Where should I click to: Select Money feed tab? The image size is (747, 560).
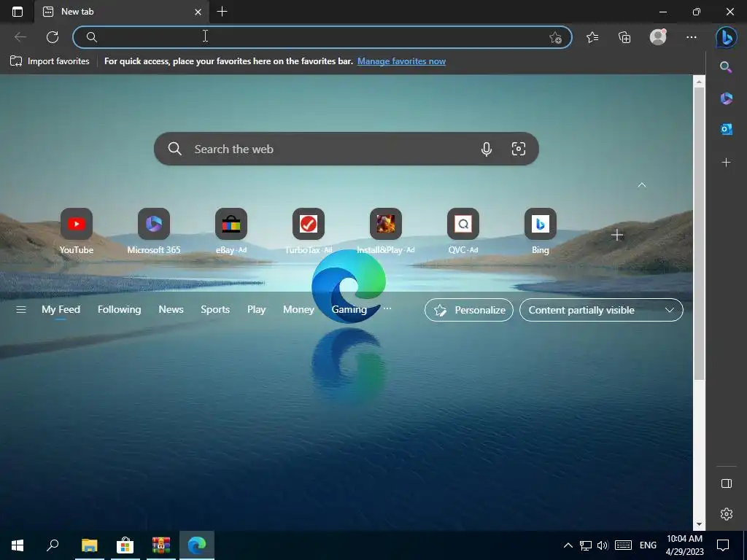click(x=298, y=309)
